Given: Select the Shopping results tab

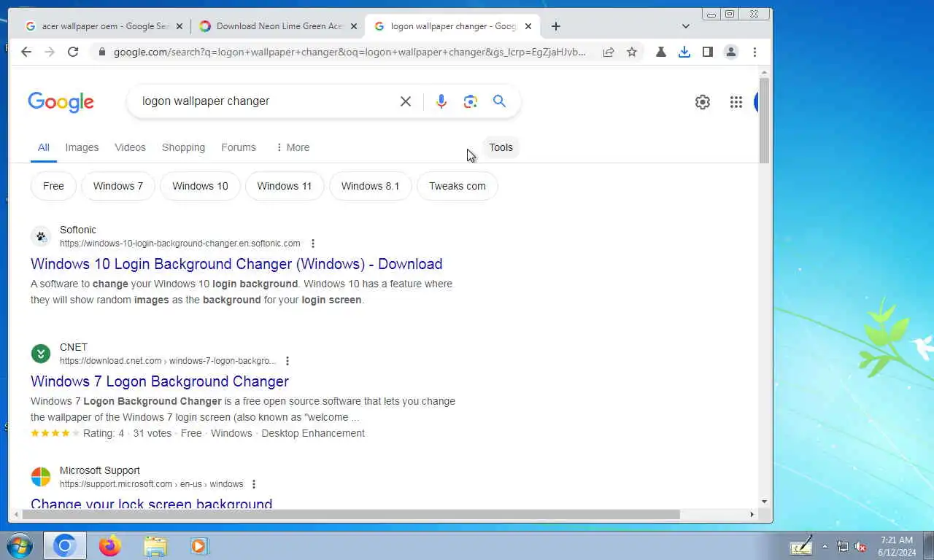Looking at the screenshot, I should coord(183,147).
